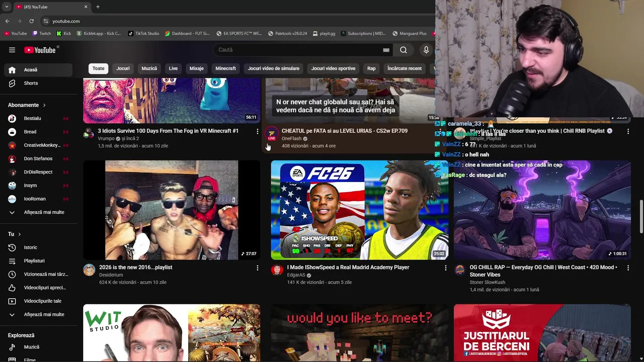Click the page vertical scrollbar thumb
The width and height of the screenshot is (644, 362).
click(641, 216)
